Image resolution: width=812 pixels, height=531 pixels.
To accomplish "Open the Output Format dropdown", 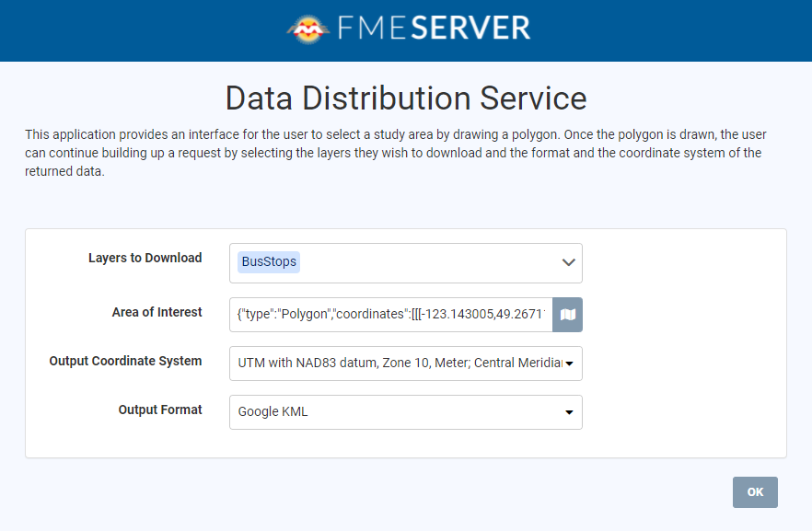I will click(x=405, y=412).
